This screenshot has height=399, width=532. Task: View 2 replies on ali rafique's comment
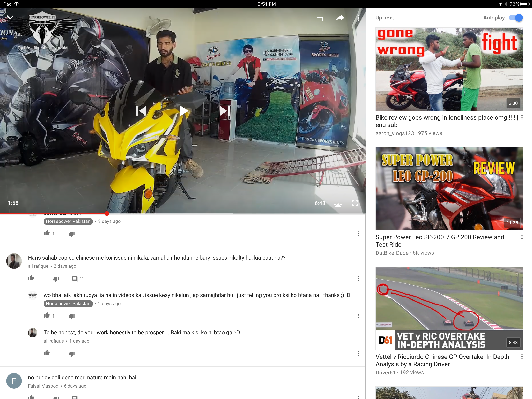pos(78,279)
